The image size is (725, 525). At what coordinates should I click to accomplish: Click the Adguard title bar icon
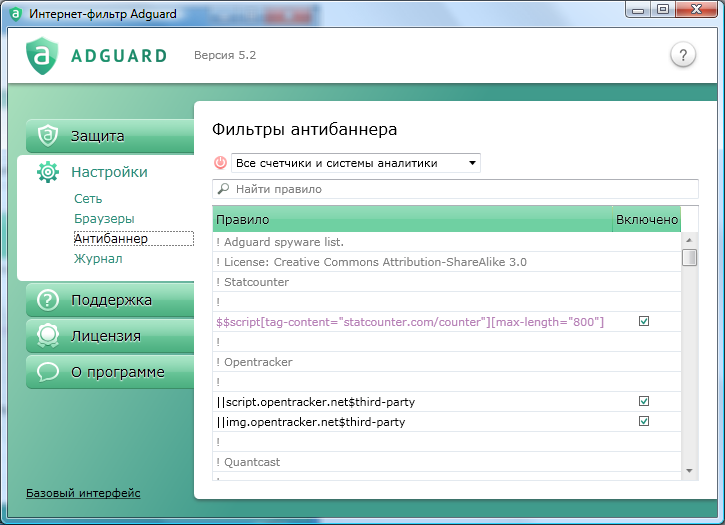(x=16, y=14)
